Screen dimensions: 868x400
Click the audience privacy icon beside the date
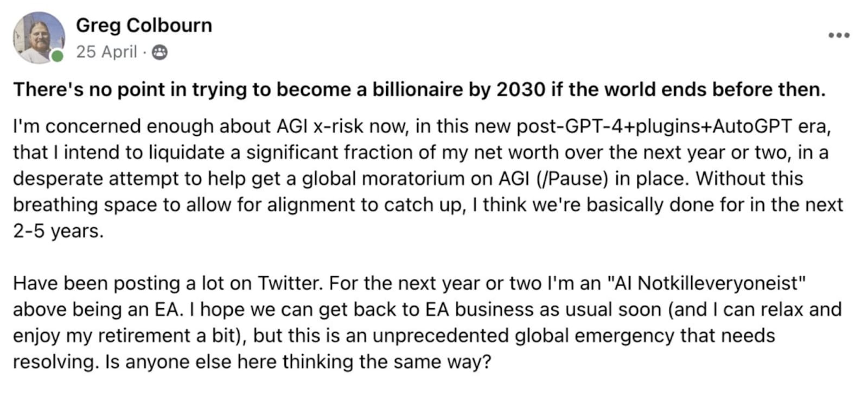[x=159, y=52]
